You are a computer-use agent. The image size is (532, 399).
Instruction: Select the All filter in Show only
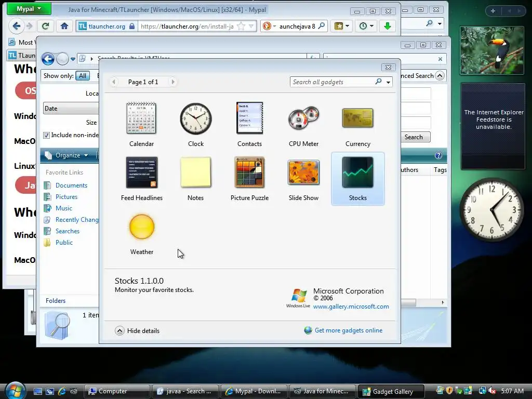tap(83, 76)
